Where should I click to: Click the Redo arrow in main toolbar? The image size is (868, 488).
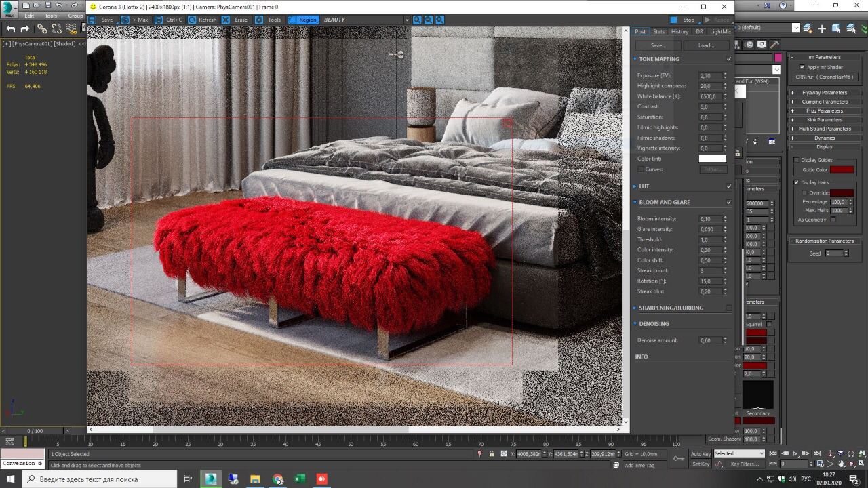25,29
